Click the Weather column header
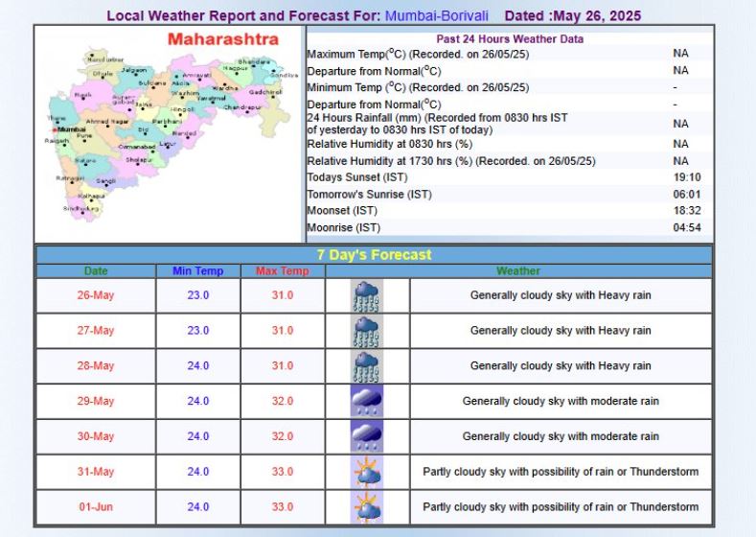The image size is (756, 537). (518, 271)
